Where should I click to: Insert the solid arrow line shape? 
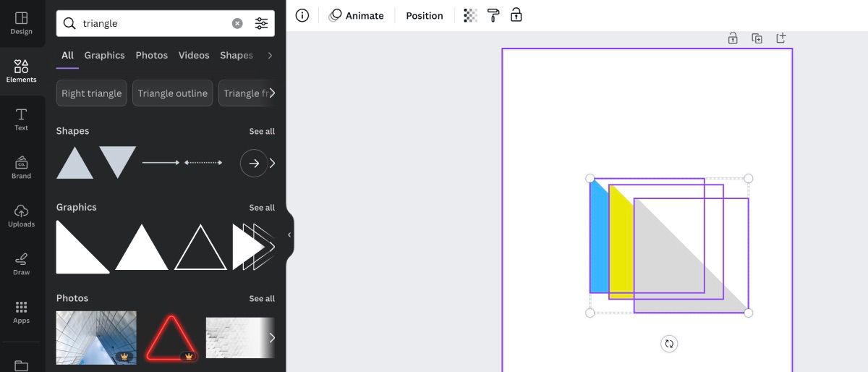[161, 163]
